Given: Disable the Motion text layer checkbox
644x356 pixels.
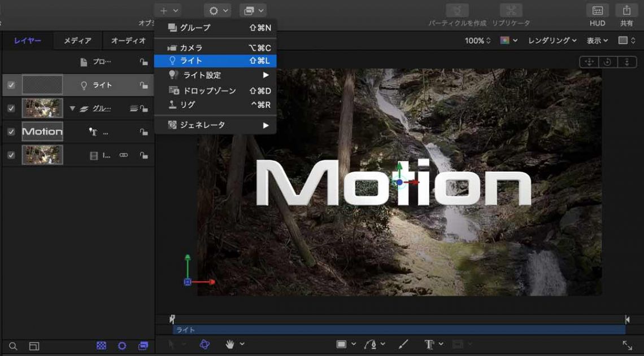Looking at the screenshot, I should tap(11, 131).
